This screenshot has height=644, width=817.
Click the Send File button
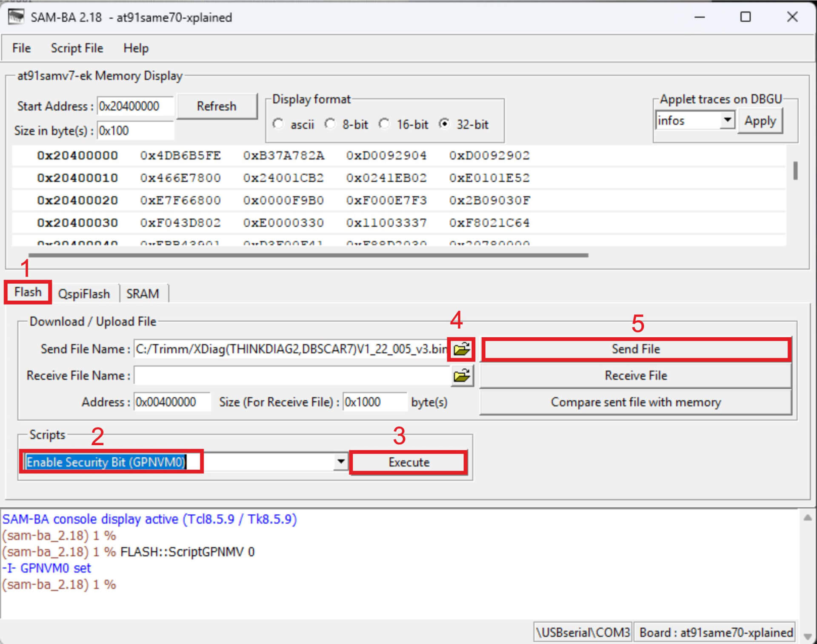[636, 349]
